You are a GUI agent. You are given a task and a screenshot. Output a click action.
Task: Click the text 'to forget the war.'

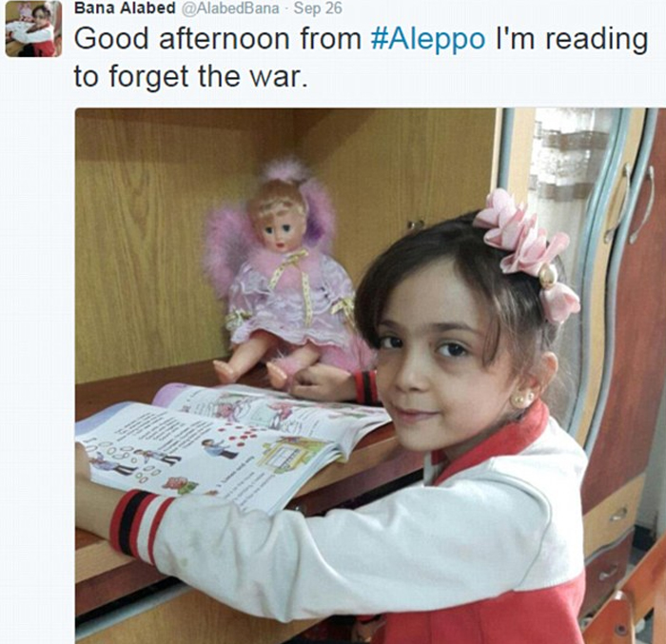pyautogui.click(x=190, y=77)
